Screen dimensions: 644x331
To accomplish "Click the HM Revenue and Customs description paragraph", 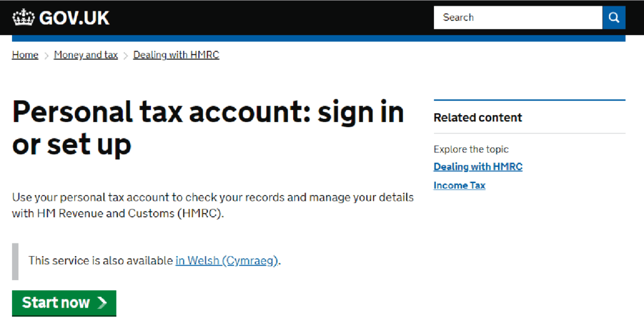I will pyautogui.click(x=213, y=205).
